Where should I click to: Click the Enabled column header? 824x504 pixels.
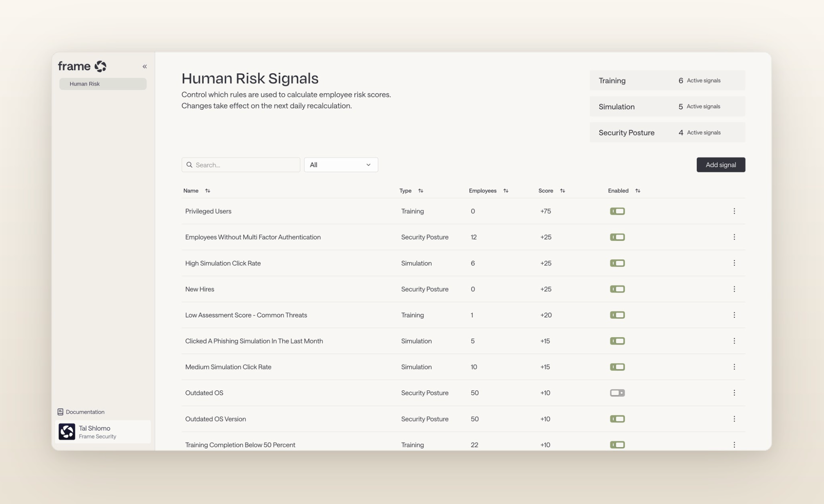tap(618, 191)
